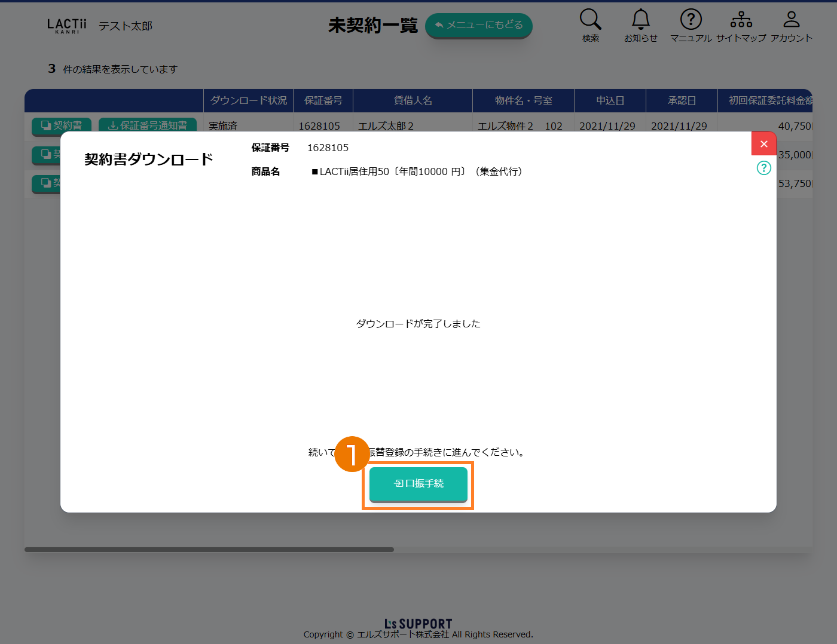Click the 保証番号 column header

point(323,100)
